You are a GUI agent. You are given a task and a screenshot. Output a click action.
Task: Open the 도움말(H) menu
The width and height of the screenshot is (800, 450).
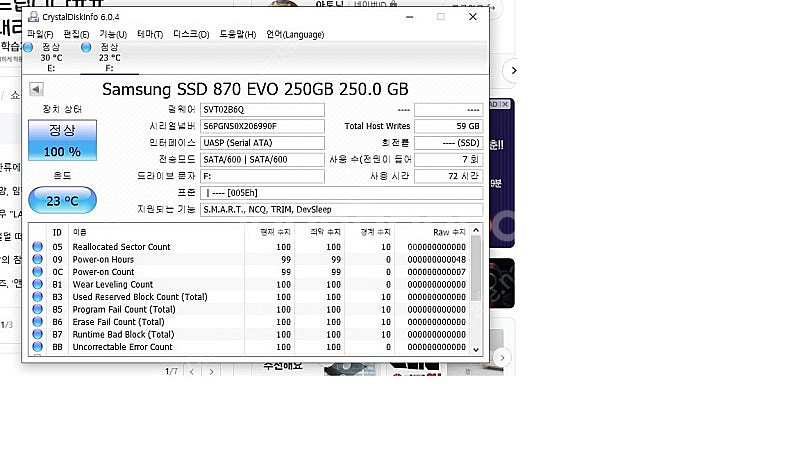click(238, 34)
